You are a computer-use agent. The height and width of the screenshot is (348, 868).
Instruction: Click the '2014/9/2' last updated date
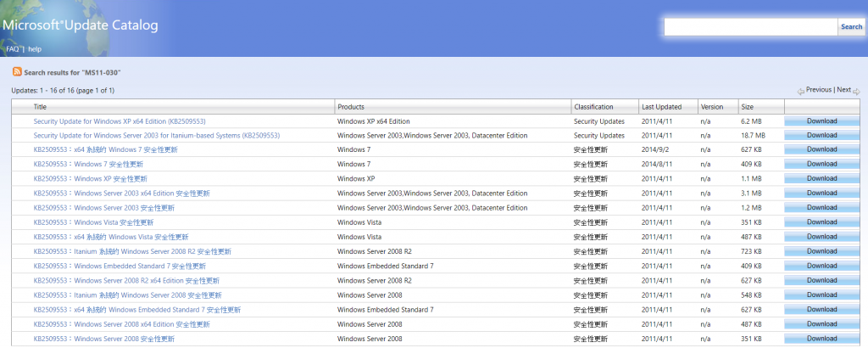click(655, 149)
